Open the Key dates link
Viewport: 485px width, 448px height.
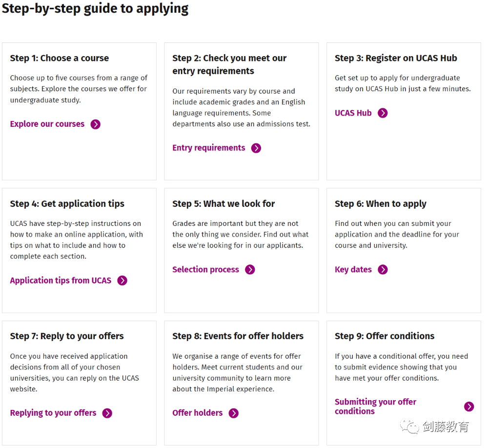click(353, 269)
